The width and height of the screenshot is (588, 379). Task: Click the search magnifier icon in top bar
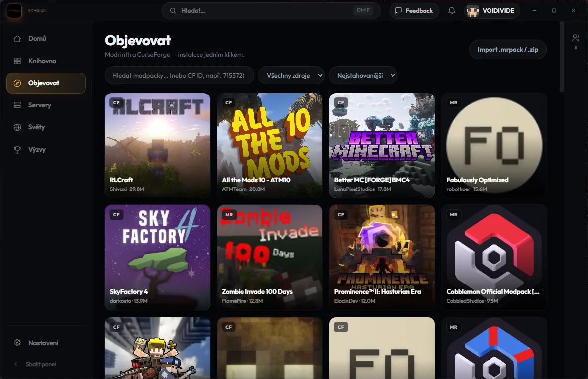(x=173, y=11)
